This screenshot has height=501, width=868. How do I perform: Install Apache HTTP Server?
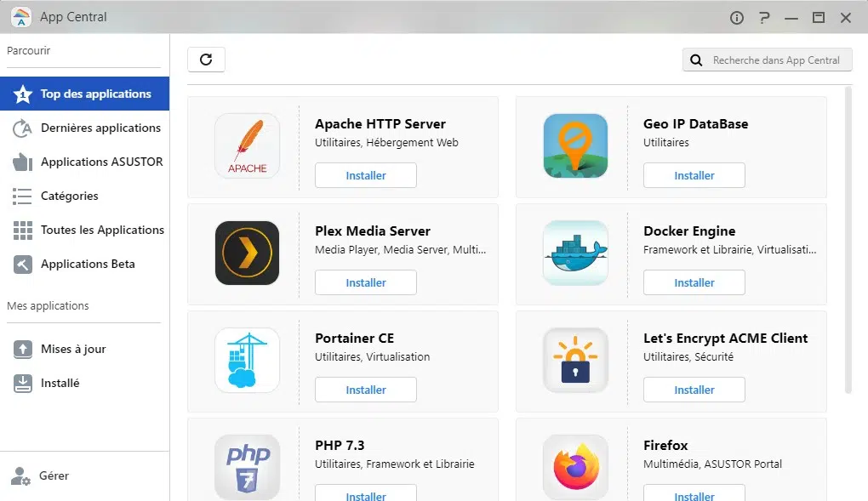coord(366,175)
